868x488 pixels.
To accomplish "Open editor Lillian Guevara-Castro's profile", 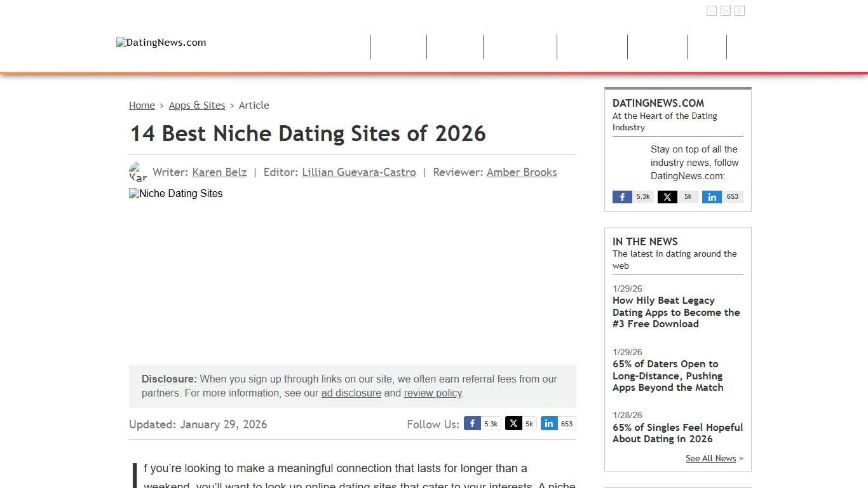I will pos(358,172).
